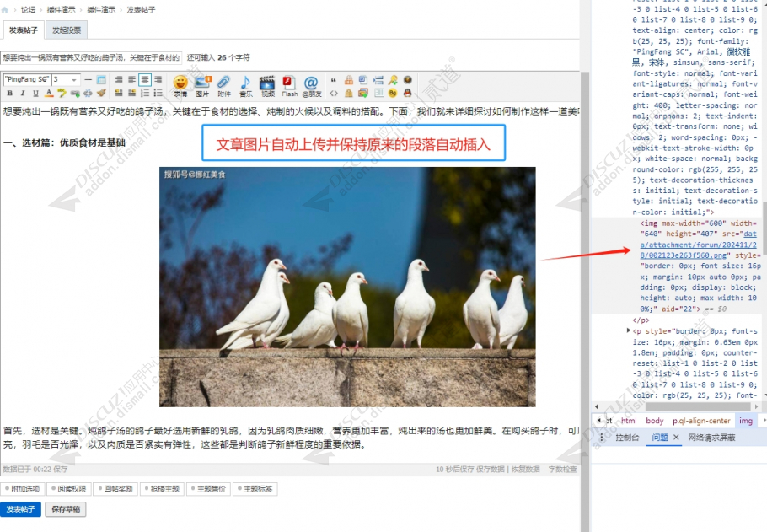Viewport: 767px width, 532px height.
Task: Expand 抢楼主题 section
Action: (162, 488)
